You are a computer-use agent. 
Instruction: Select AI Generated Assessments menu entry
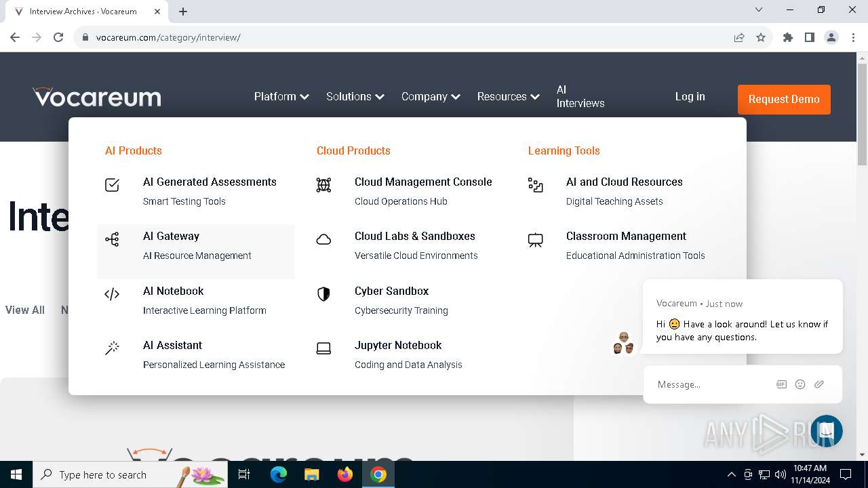pos(197,191)
